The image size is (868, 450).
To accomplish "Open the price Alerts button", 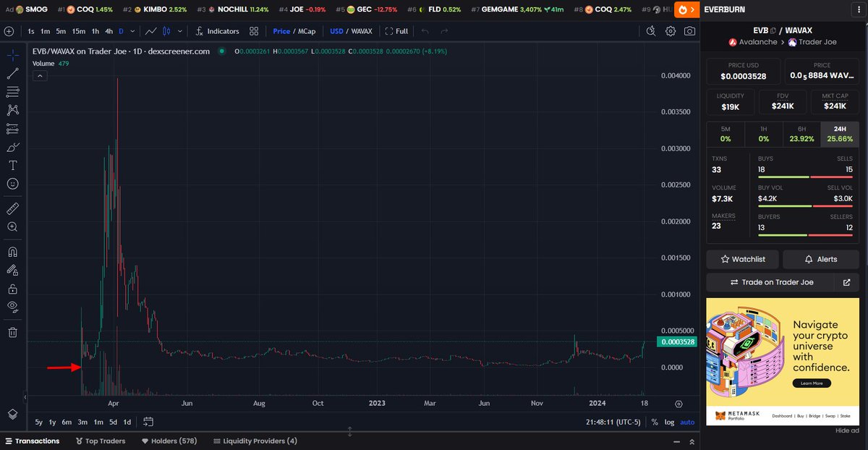I will pos(821,259).
